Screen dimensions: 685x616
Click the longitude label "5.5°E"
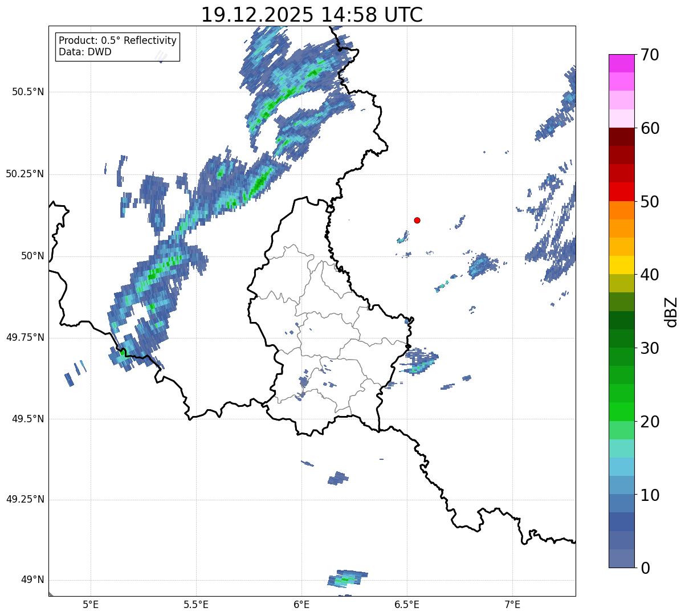point(196,605)
